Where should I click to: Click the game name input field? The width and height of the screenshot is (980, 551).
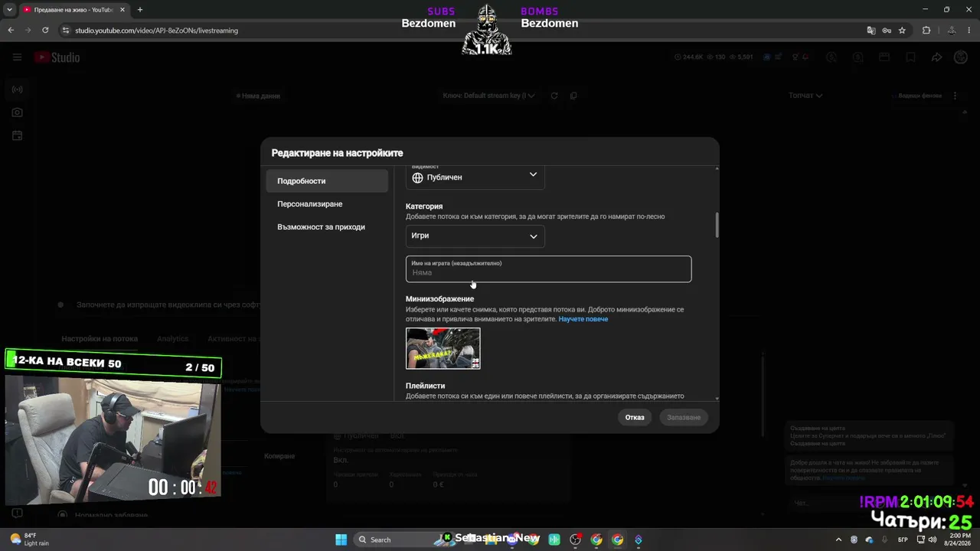coord(548,269)
